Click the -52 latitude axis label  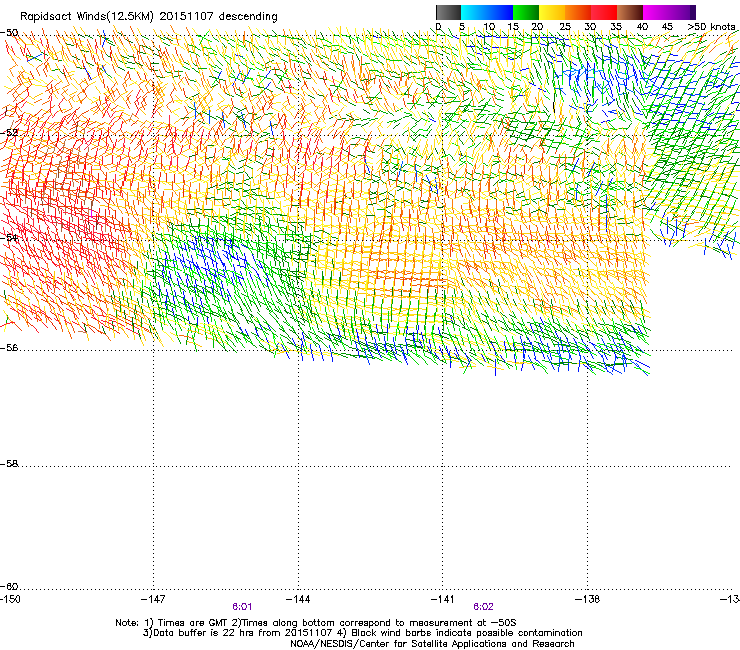click(9, 133)
